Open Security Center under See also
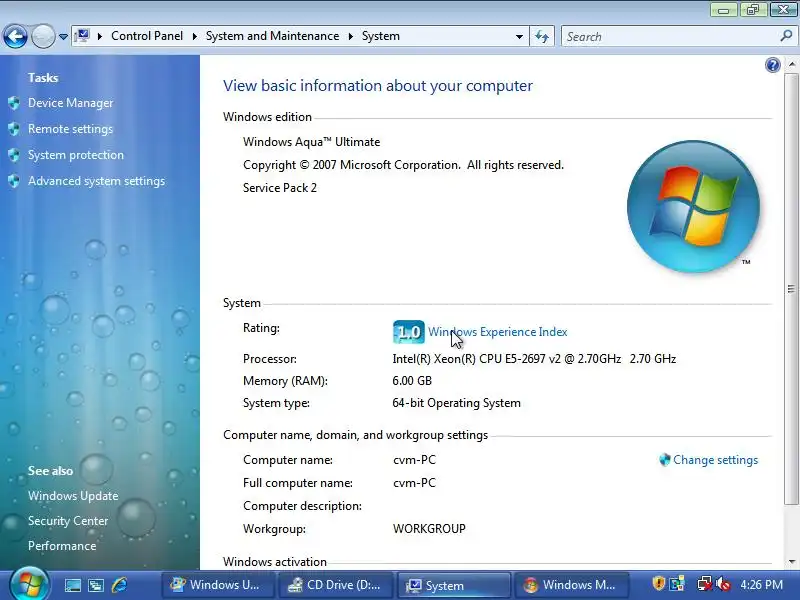The width and height of the screenshot is (800, 600). click(68, 520)
